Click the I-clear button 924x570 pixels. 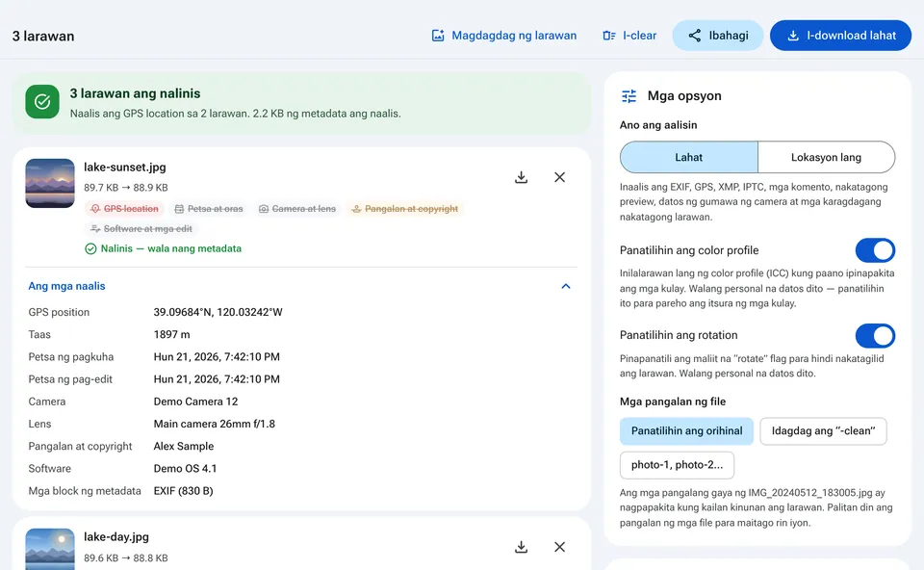pyautogui.click(x=629, y=36)
